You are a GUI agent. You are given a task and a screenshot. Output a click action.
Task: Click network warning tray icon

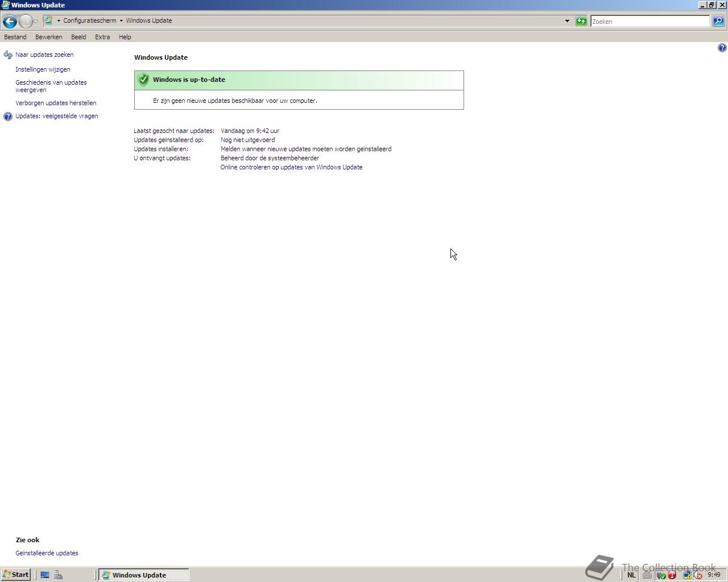pyautogui.click(x=687, y=575)
